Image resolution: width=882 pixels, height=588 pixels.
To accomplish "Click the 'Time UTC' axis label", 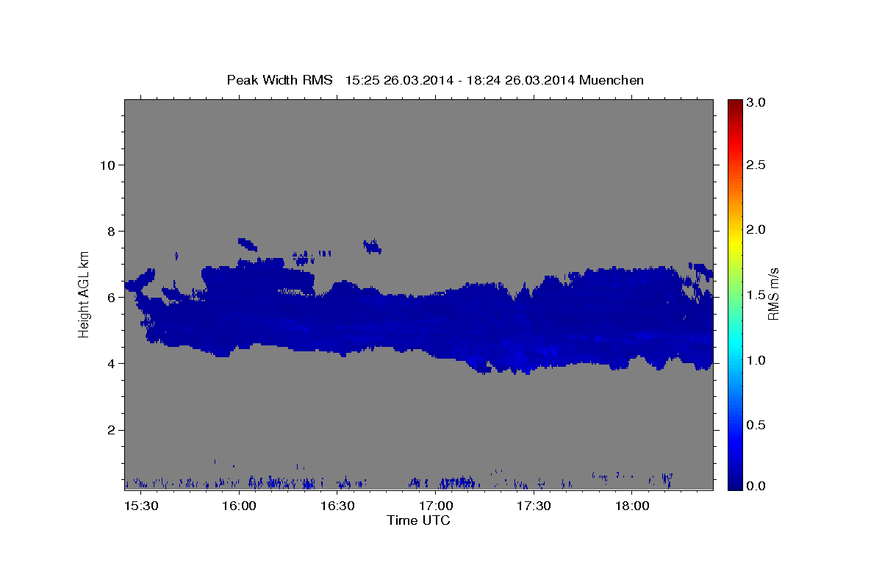I will [x=418, y=520].
